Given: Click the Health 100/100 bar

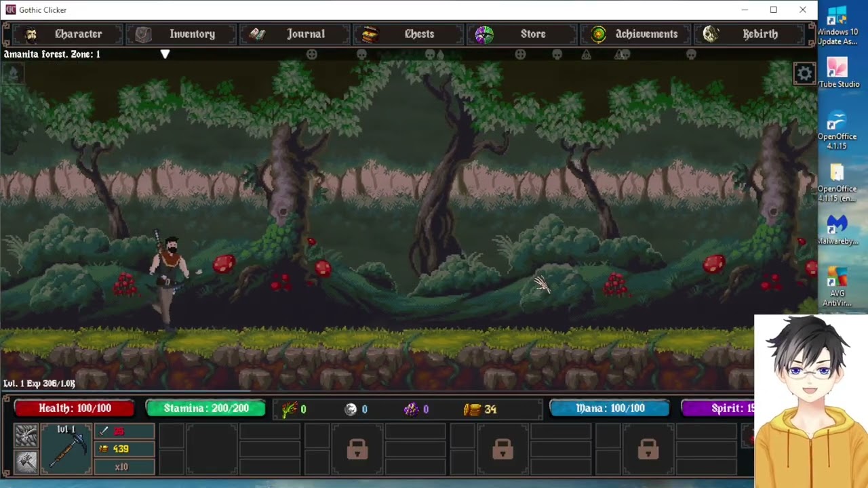Looking at the screenshot, I should coord(75,408).
